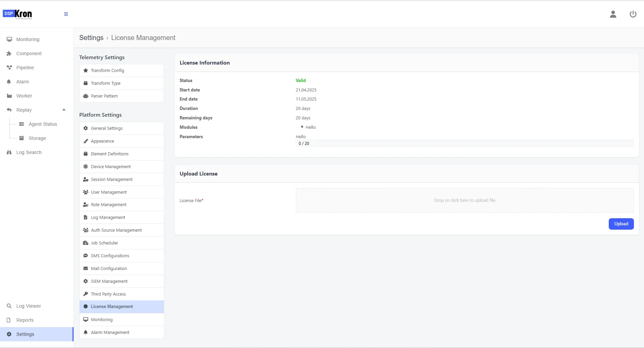Open User Management settings
The width and height of the screenshot is (644, 348).
coord(122,192)
